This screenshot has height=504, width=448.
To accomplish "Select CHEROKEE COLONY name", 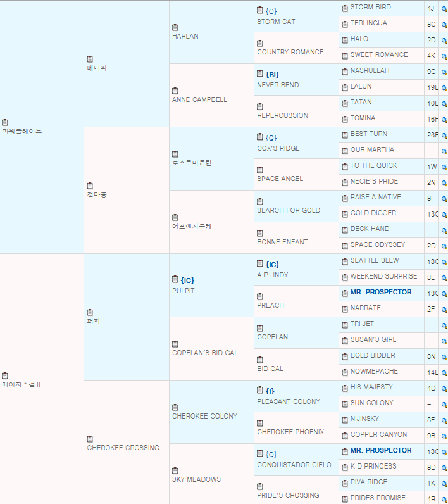I will [204, 416].
